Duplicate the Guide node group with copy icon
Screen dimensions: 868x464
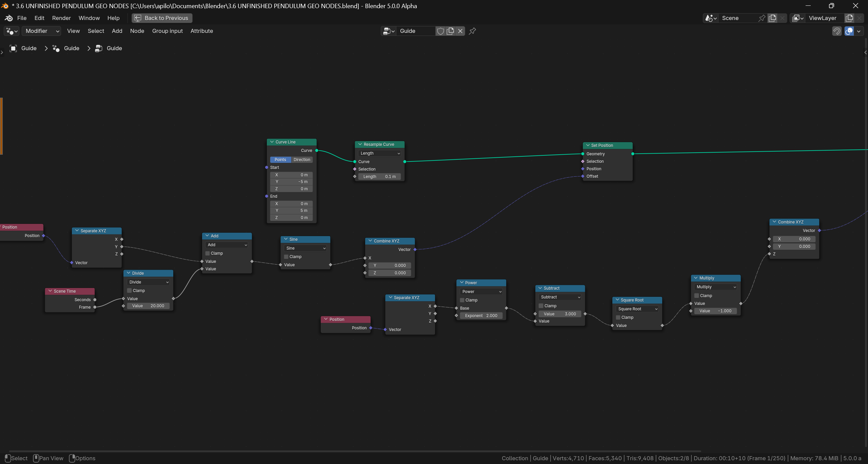coord(450,31)
